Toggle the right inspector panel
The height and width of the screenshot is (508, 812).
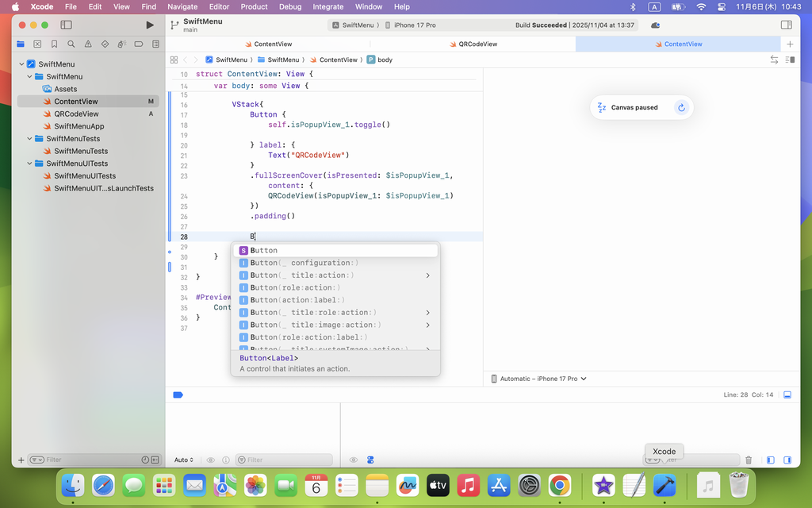[x=787, y=25]
